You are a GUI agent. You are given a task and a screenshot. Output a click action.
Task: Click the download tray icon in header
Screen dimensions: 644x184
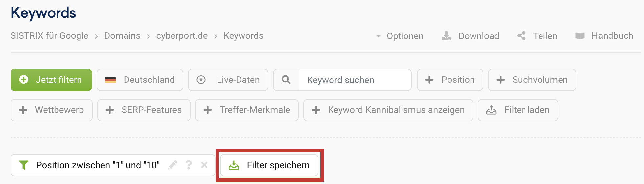446,36
